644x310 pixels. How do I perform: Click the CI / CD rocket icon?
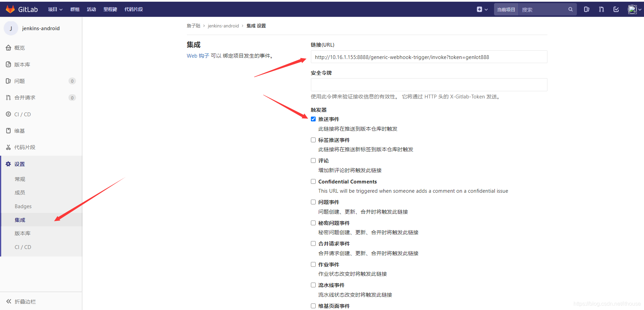(x=8, y=114)
